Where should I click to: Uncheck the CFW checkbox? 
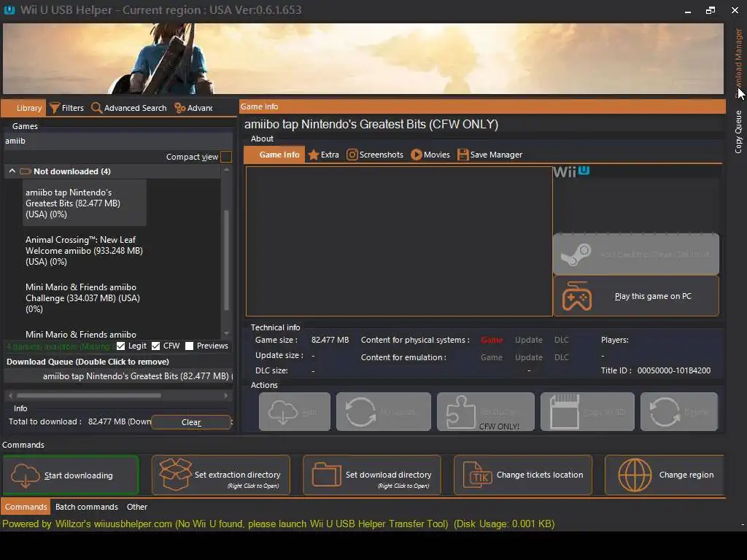(x=156, y=346)
